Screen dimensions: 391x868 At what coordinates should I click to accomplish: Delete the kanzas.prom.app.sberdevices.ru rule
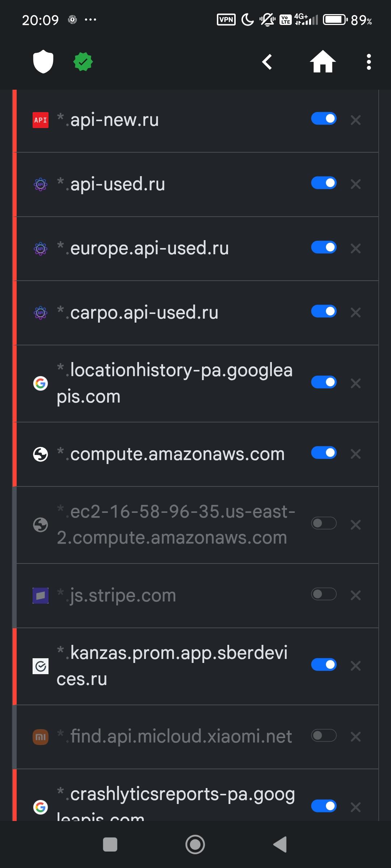pyautogui.click(x=356, y=665)
